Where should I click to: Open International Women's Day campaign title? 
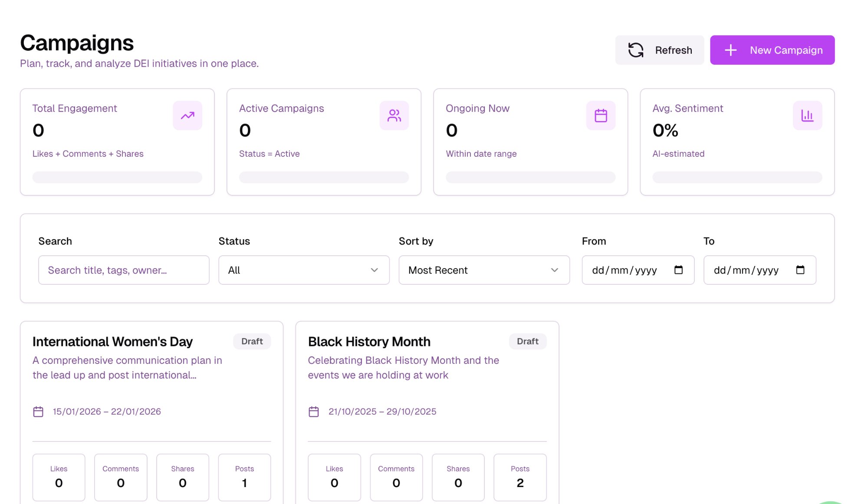coord(112,342)
